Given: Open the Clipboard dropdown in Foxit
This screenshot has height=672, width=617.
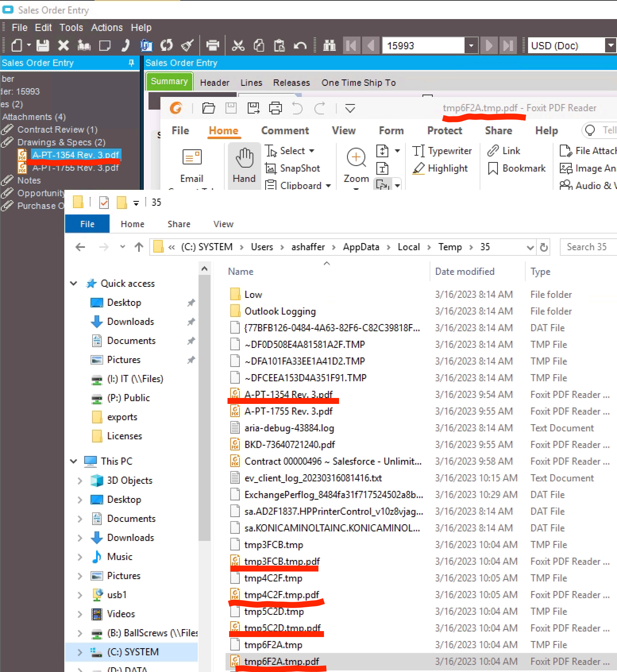Looking at the screenshot, I should (328, 185).
